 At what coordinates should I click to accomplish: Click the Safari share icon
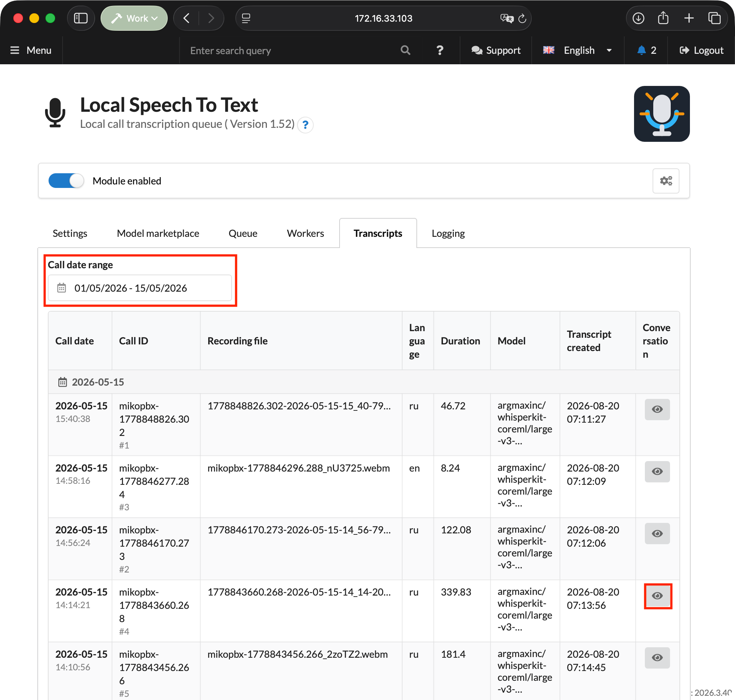[663, 18]
